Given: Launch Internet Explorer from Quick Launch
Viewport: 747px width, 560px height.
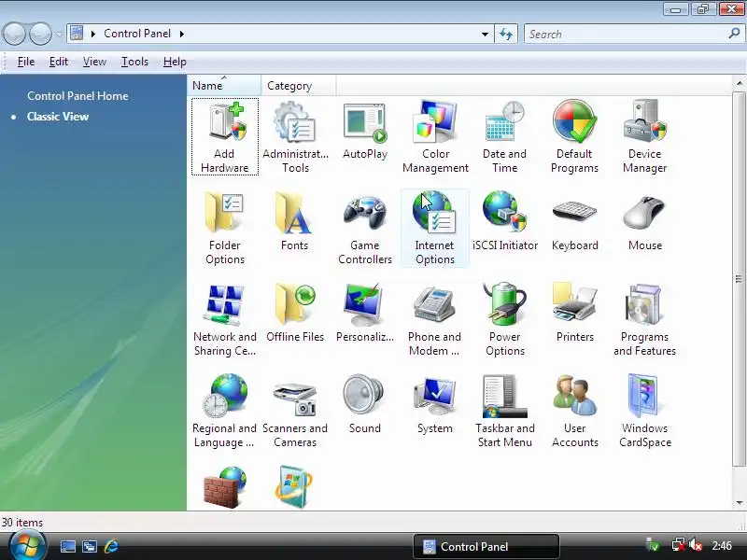Looking at the screenshot, I should coord(111,546).
